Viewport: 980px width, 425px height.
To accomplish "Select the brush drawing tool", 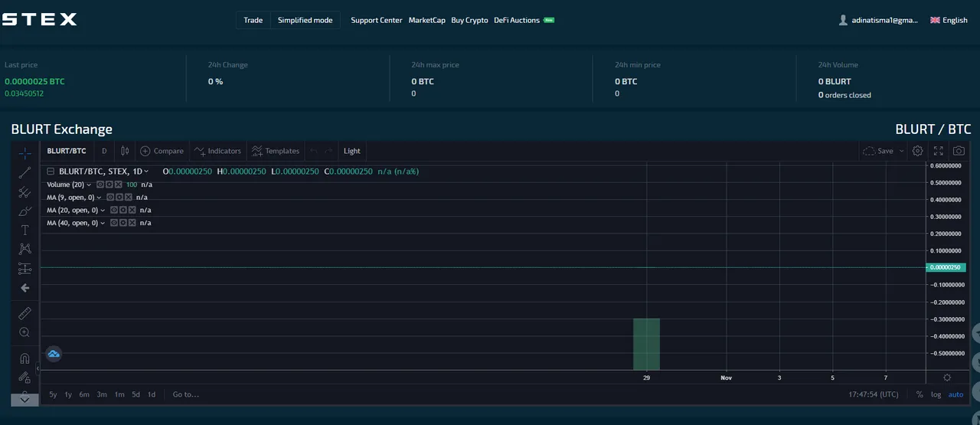I will point(24,211).
